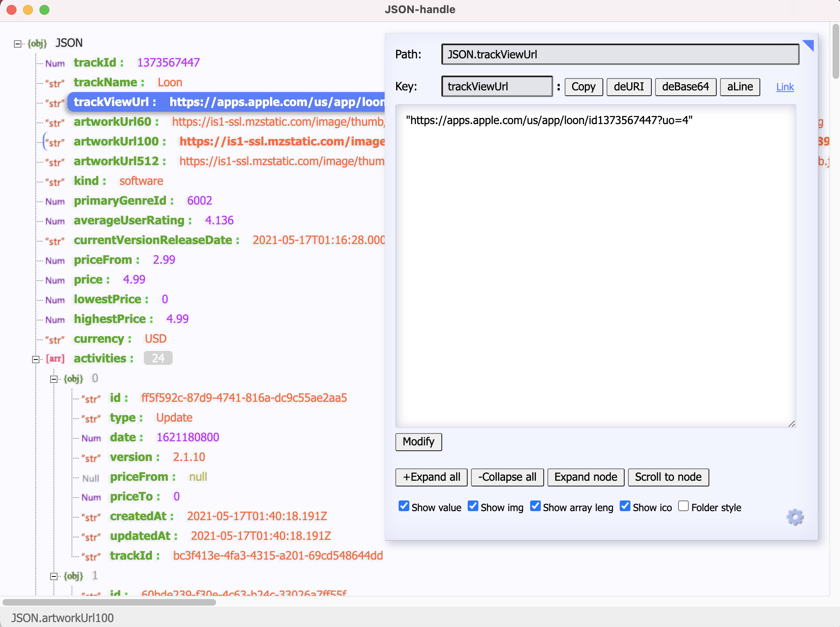Click the horizontal scrollbar at bottom
Viewport: 840px width, 627px height.
click(109, 602)
